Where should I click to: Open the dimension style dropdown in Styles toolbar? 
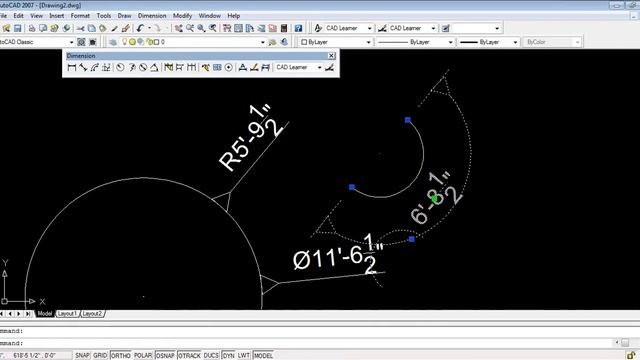click(433, 28)
